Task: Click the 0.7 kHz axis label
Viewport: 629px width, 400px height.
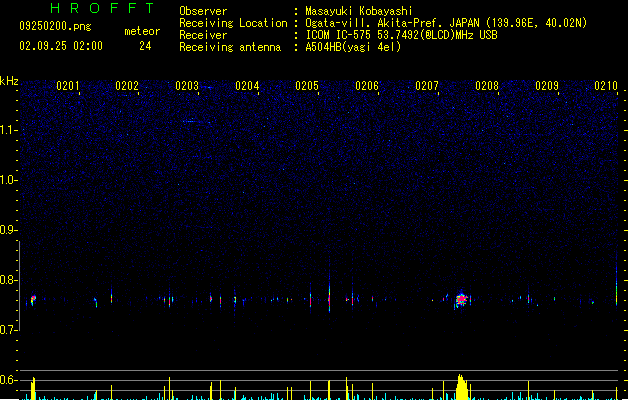Action: (x=8, y=330)
